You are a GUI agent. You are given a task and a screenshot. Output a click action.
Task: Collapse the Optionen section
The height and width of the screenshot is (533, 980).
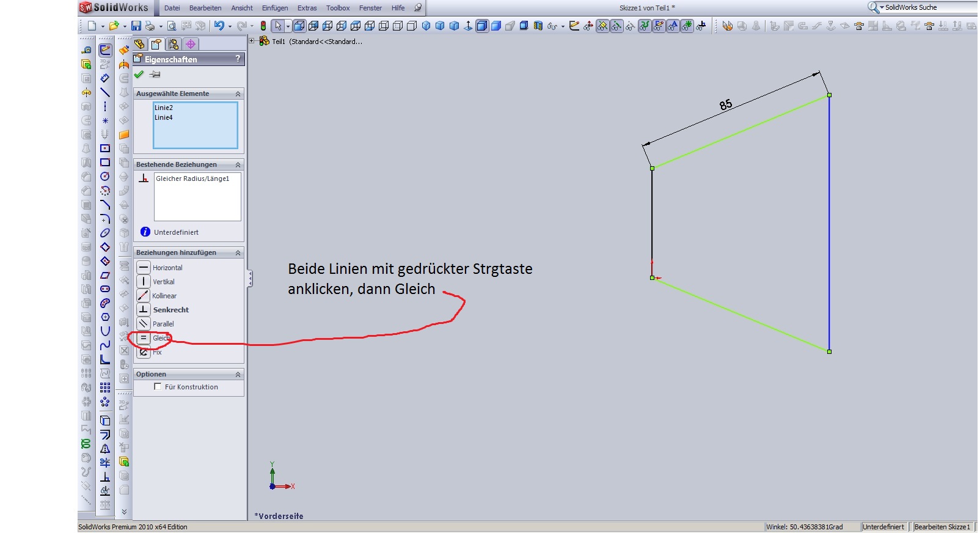238,374
